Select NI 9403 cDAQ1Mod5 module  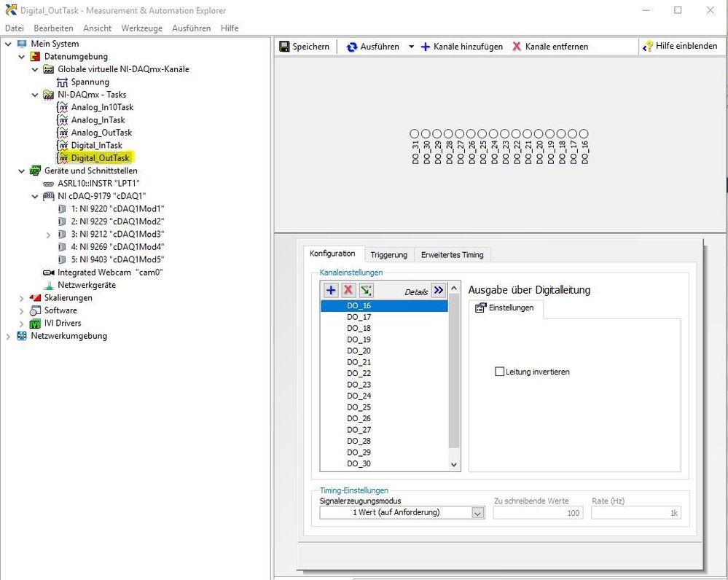tap(117, 259)
